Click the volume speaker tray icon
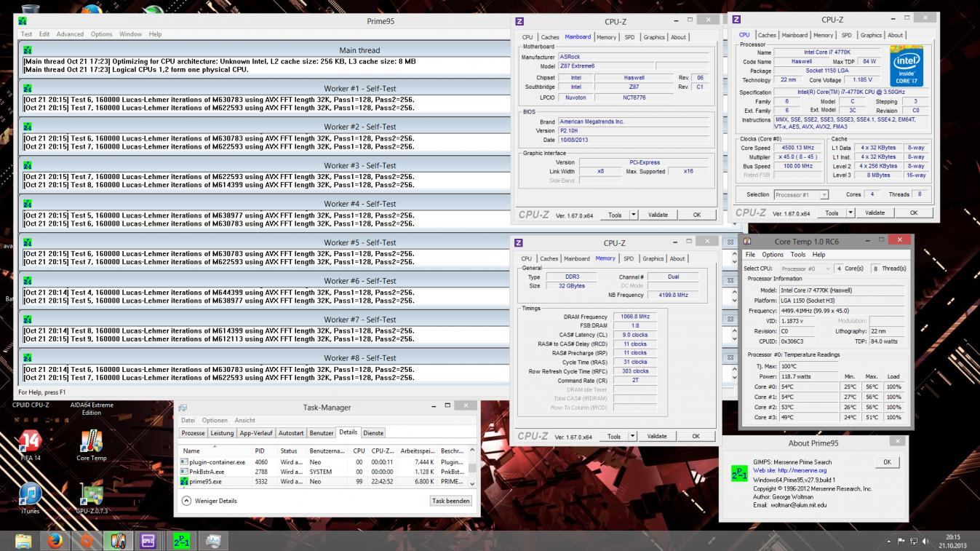Screen dimensions: 980x551 (x=926, y=542)
